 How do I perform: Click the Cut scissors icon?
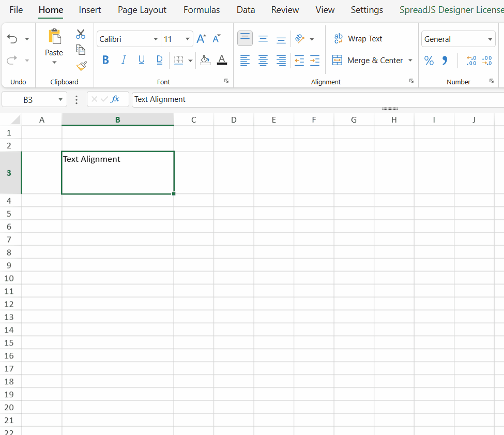[x=81, y=34]
